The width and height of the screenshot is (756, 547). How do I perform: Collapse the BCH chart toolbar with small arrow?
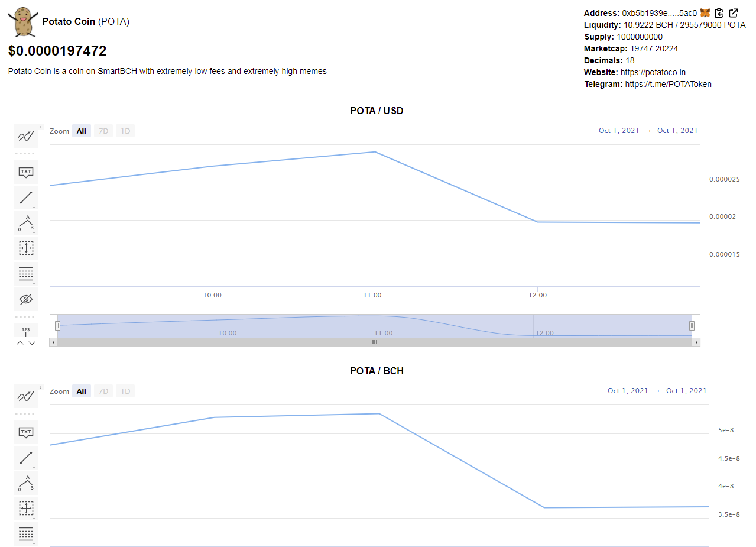point(41,387)
